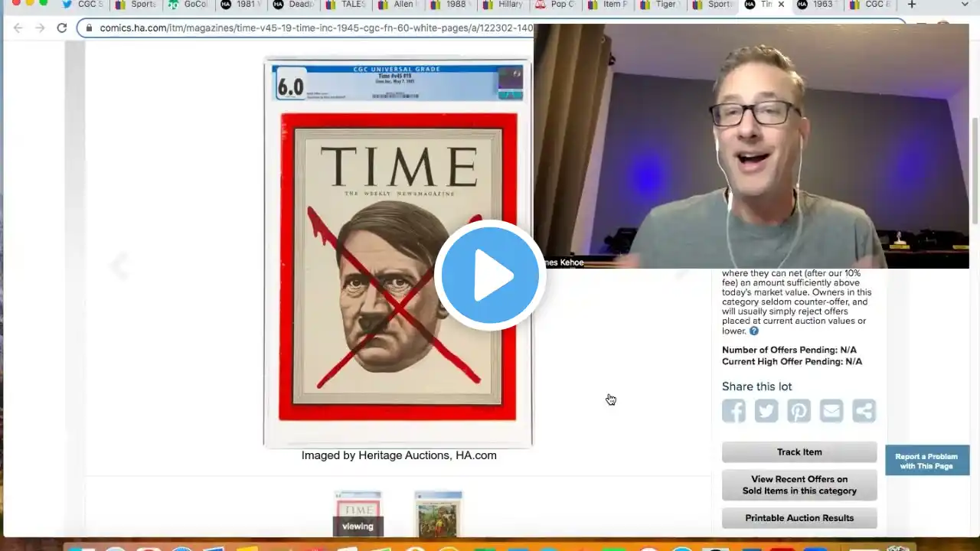Open the generic share options icon

click(x=864, y=411)
